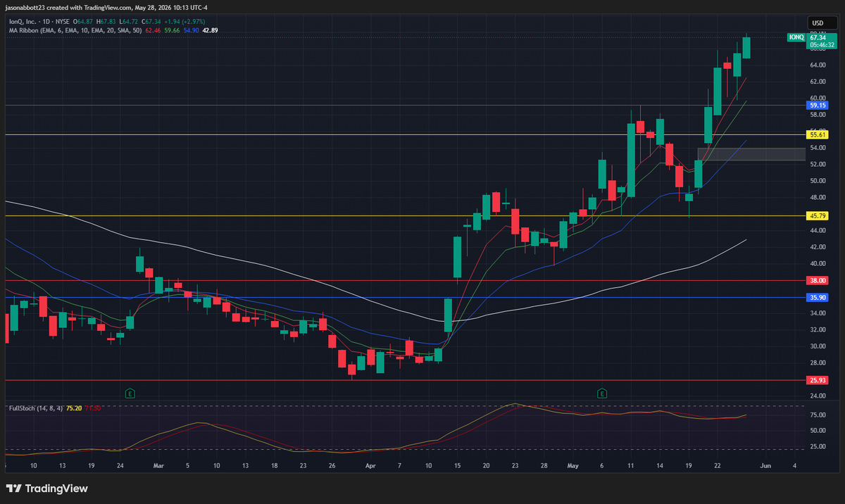This screenshot has height=504, width=845.
Task: Click the red EMA value 62.46
Action: click(x=153, y=30)
